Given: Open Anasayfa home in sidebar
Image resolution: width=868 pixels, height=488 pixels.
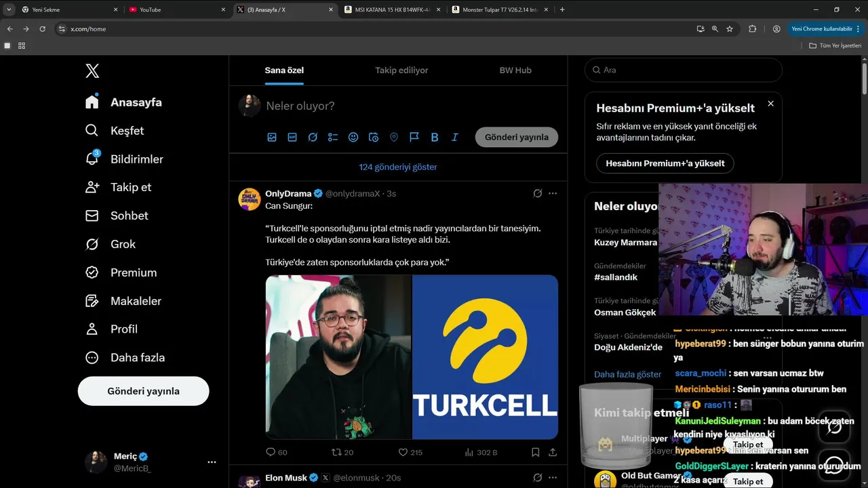Looking at the screenshot, I should [x=123, y=102].
